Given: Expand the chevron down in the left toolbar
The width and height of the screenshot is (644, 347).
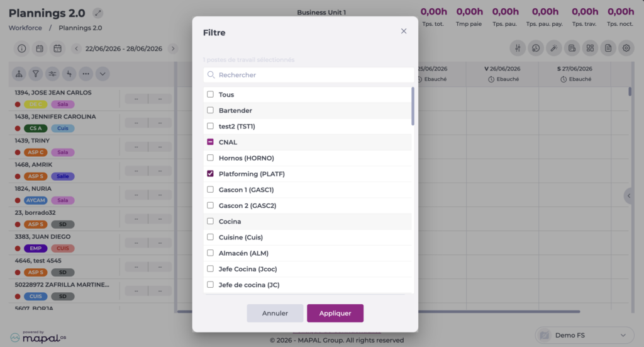Looking at the screenshot, I should 103,74.
